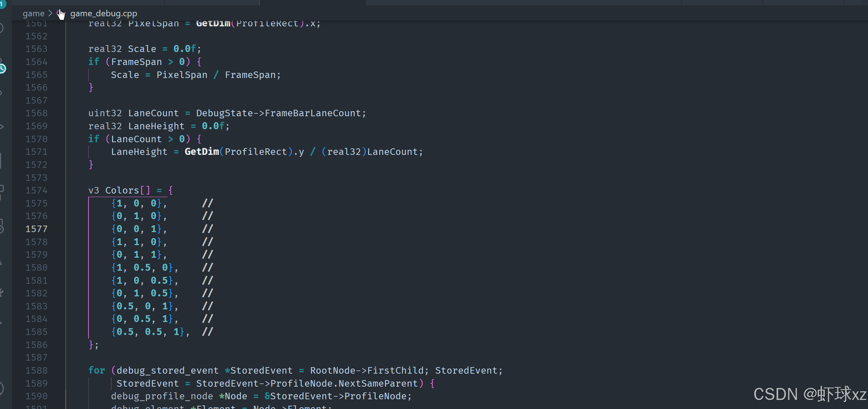Viewport: 868px width, 409px height.
Task: Click the game folder breadcrumb
Action: (33, 13)
